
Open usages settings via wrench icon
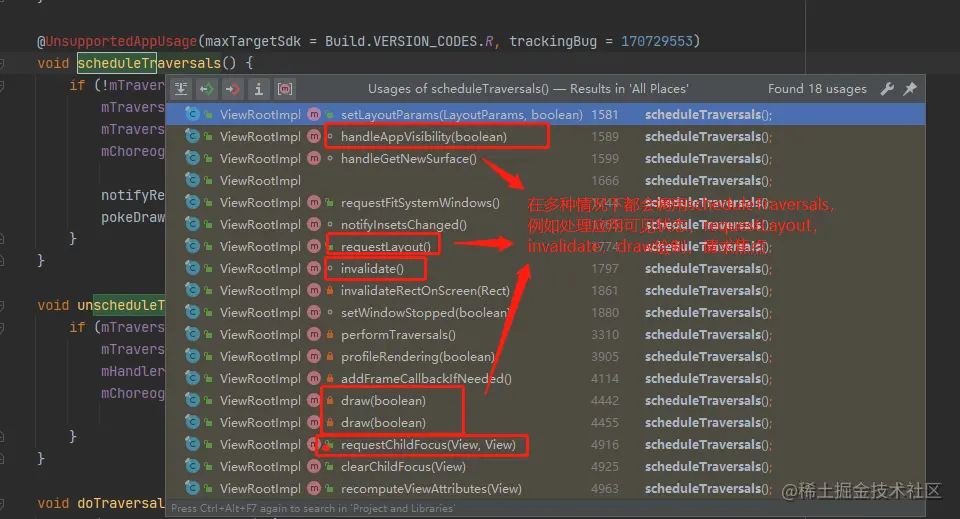[x=887, y=89]
